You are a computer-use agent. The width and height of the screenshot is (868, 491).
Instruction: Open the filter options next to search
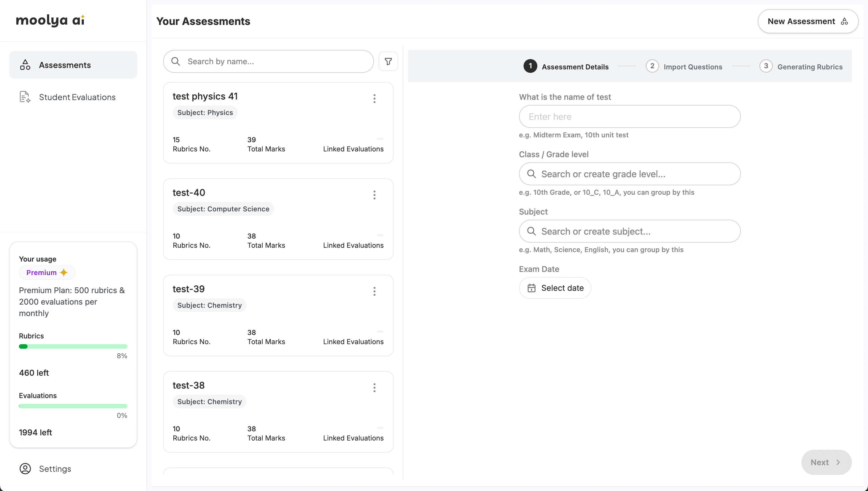[x=388, y=61]
